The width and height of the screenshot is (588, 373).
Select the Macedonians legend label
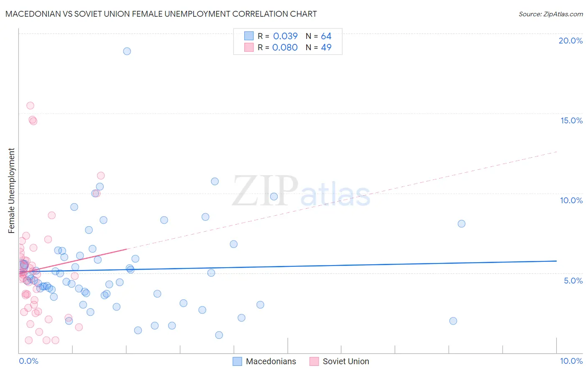(x=271, y=361)
